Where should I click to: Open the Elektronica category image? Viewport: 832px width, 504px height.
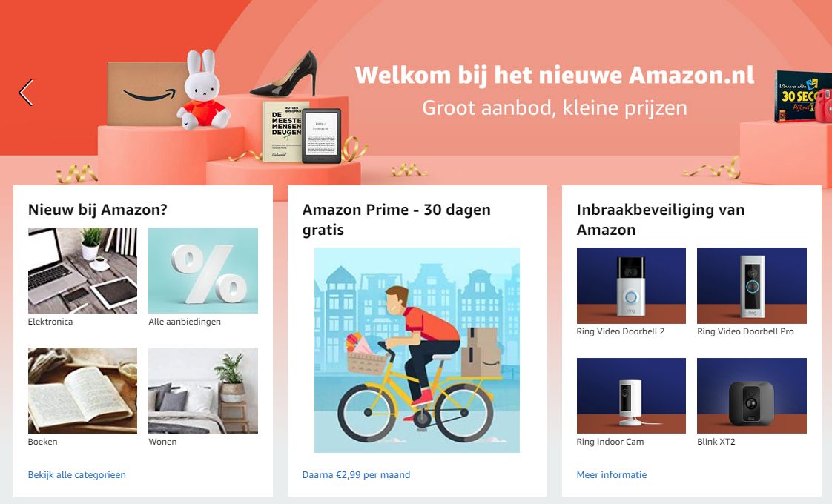[82, 270]
